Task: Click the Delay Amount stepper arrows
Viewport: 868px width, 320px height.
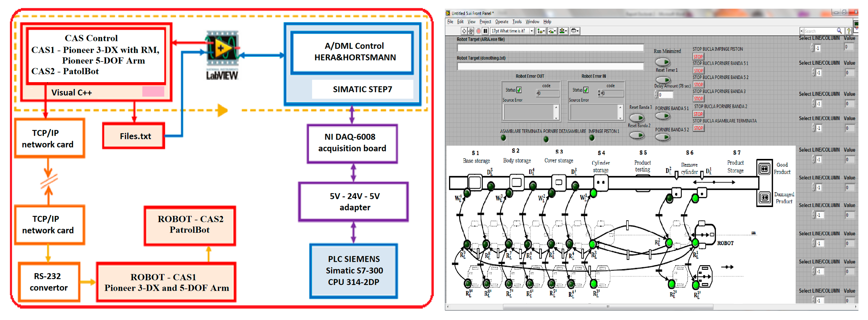Action: coord(656,95)
